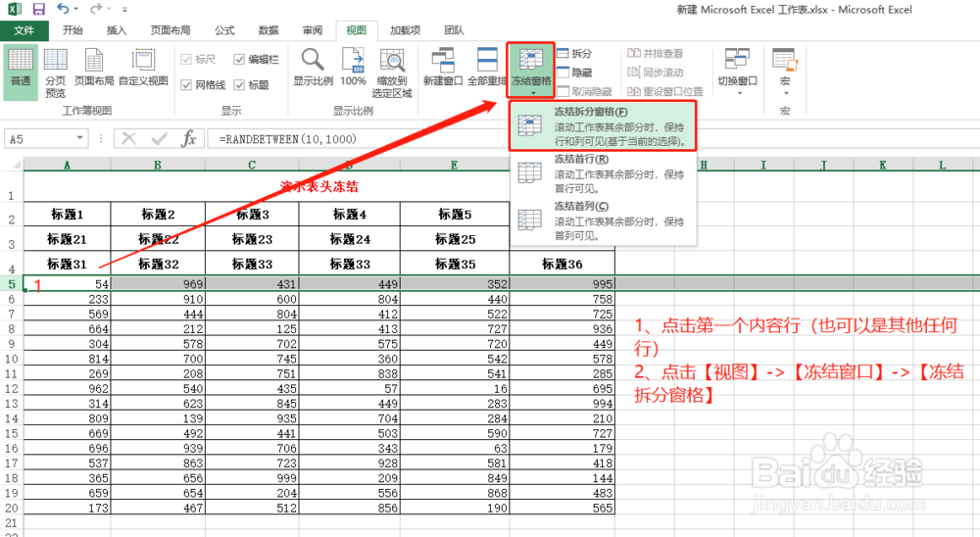Choose 冻结拆分窗格(F) menu option
This screenshot has height=537, width=980.
coord(603,125)
